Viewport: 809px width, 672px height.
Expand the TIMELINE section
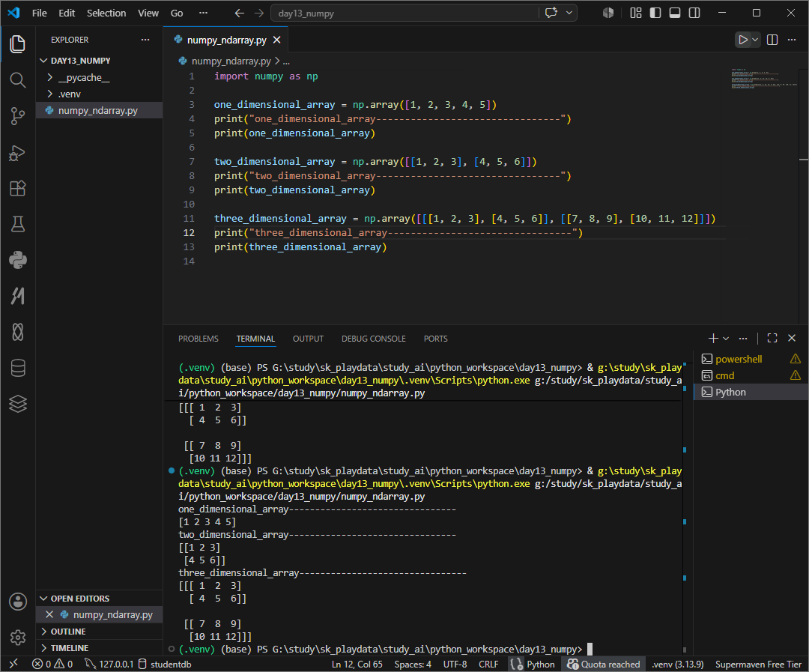99,648
